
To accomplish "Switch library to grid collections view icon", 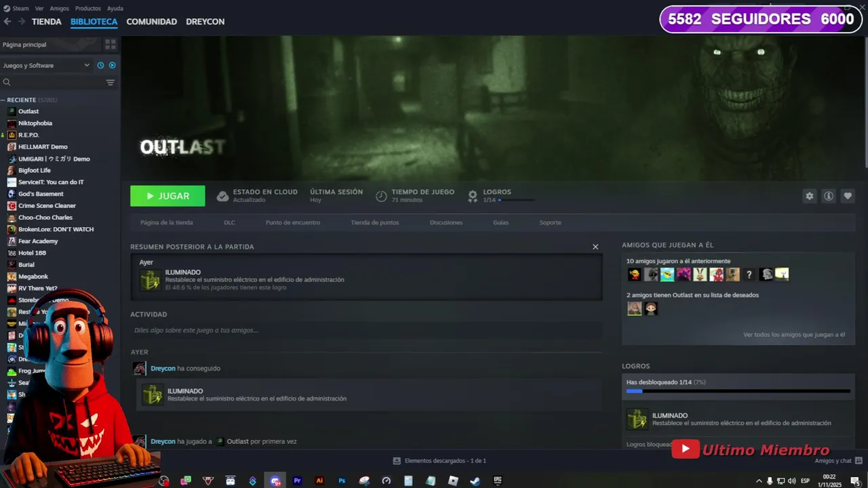I will click(111, 44).
